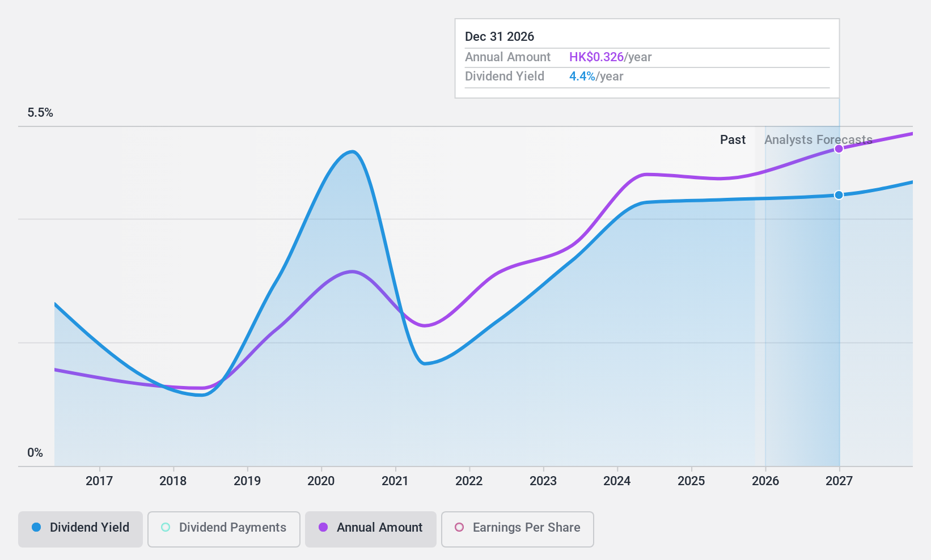Screen dimensions: 931x560
Task: Click the 2020 label on the x-axis
Action: click(x=321, y=481)
